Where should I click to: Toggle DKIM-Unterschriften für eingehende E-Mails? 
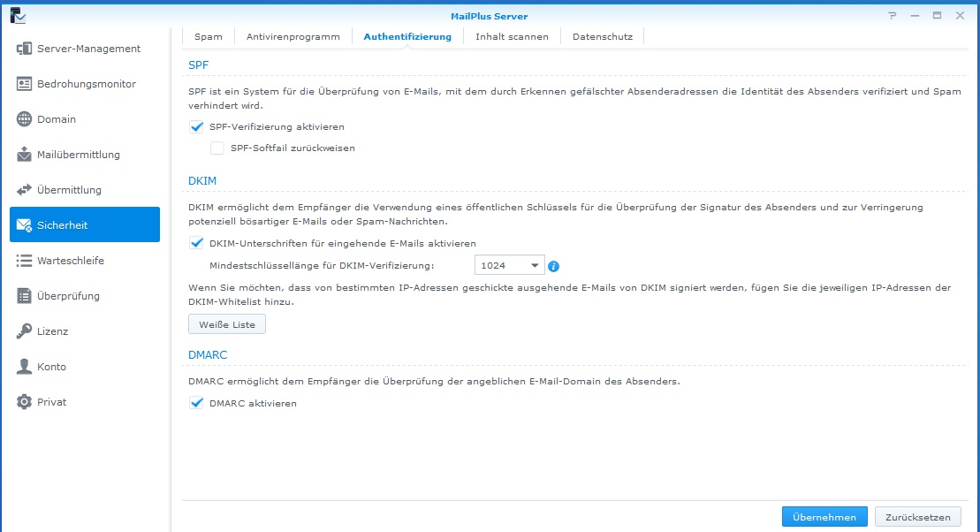point(196,243)
